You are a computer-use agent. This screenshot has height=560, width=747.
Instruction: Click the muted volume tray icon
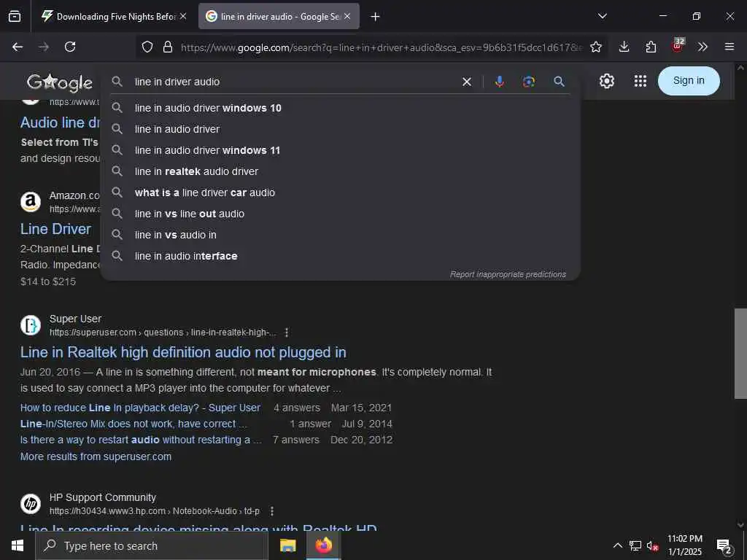[652, 545]
